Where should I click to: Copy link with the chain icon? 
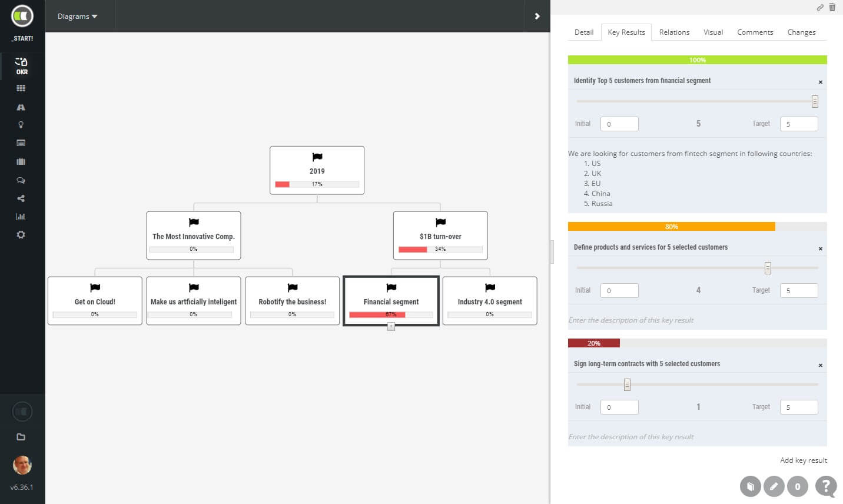click(820, 8)
